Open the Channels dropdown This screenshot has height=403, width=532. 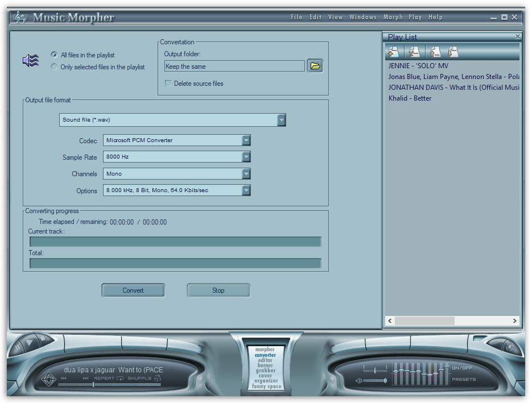coord(246,174)
